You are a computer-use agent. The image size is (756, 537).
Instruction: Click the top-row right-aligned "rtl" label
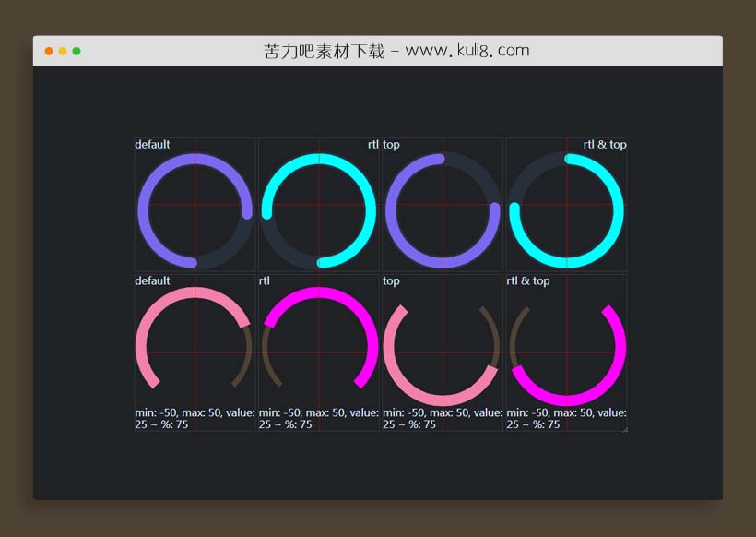[372, 145]
